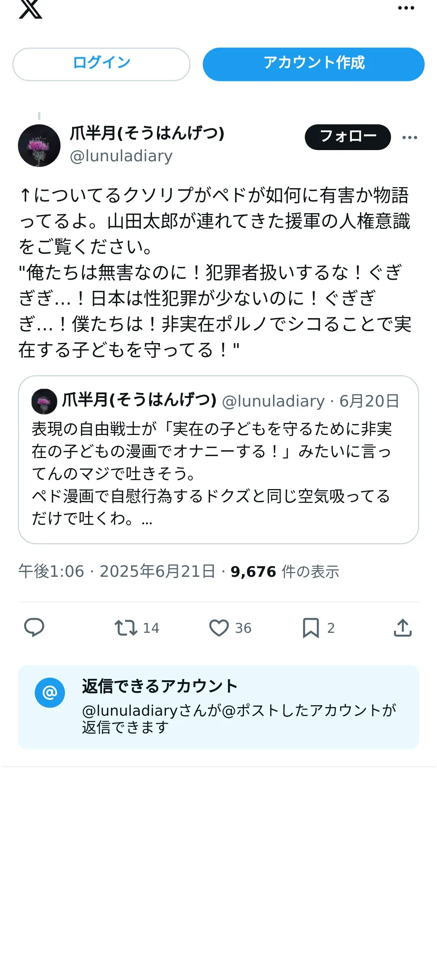Open the author's flower profile avatar
The height and width of the screenshot is (980, 437).
point(39,146)
